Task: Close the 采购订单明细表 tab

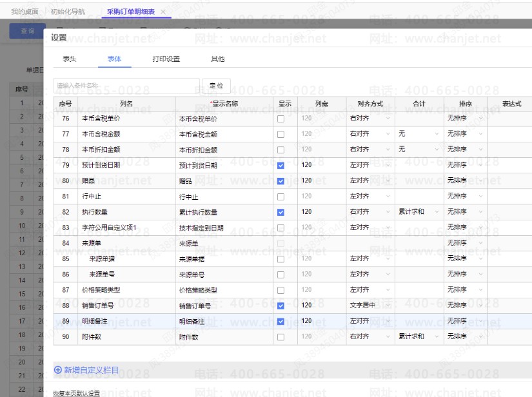Action: (163, 12)
